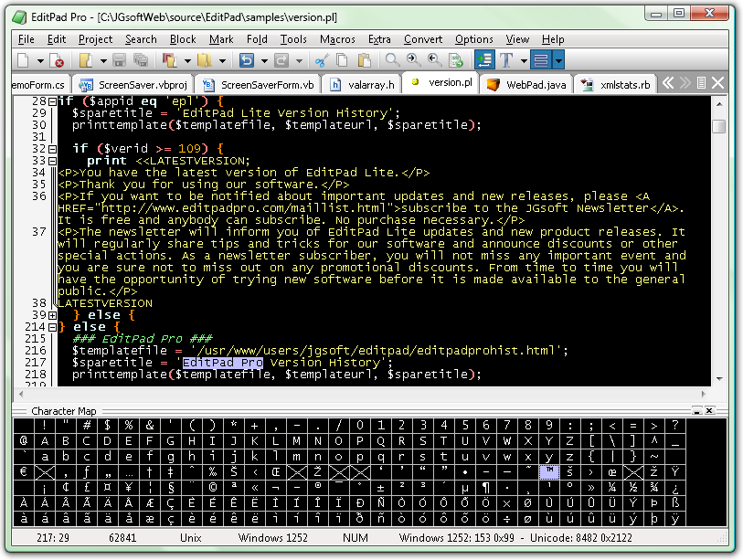
Task: Select the @ character in Character Map
Action: [24, 441]
